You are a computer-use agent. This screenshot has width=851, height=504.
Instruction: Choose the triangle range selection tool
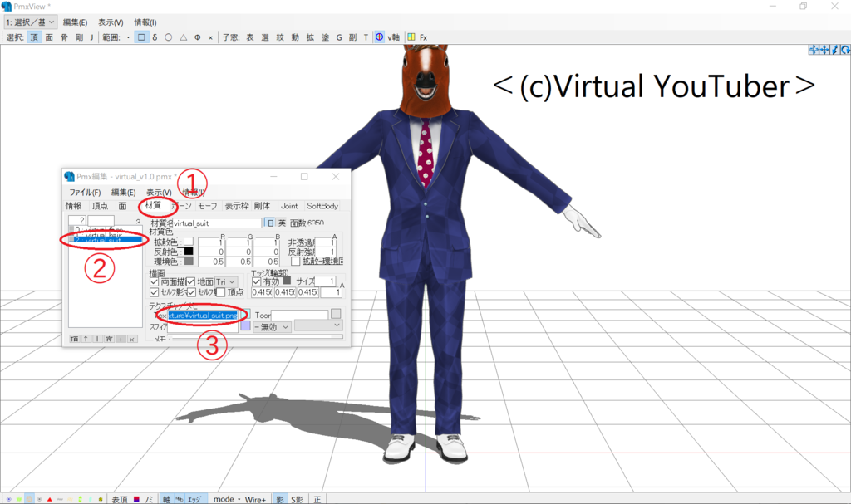coord(184,37)
